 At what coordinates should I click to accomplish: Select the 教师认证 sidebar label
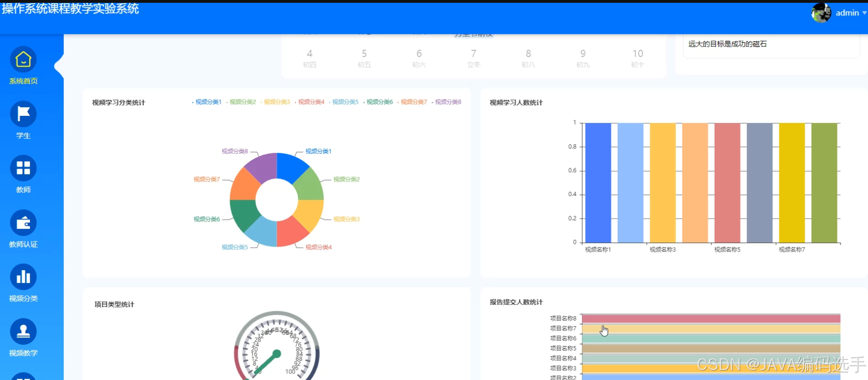(x=23, y=244)
